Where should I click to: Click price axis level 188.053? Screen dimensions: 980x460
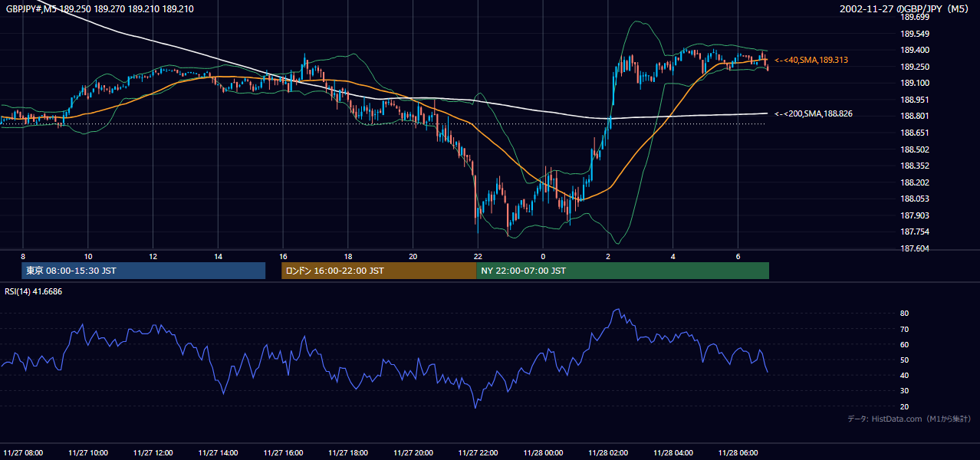[914, 199]
